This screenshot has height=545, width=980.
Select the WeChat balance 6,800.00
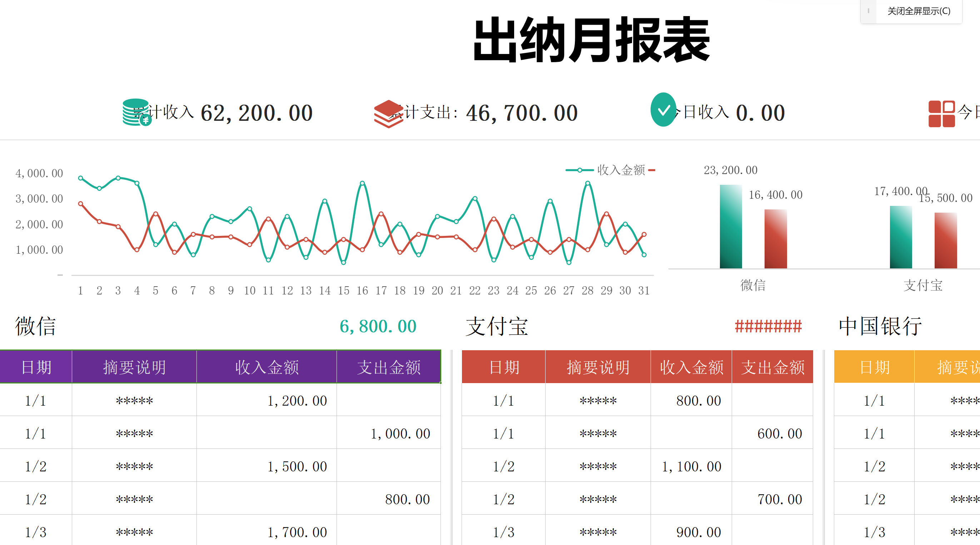pyautogui.click(x=378, y=326)
